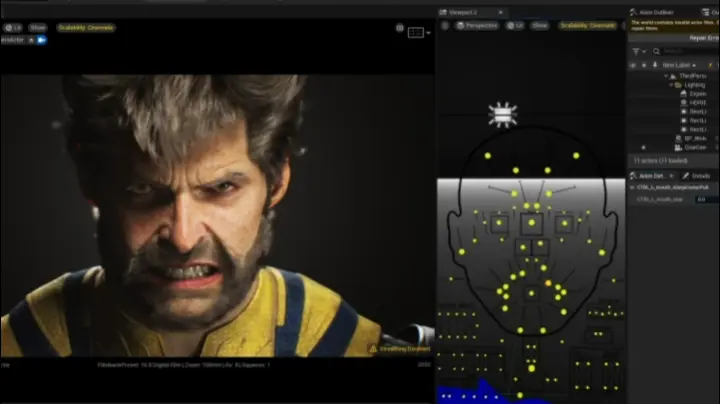Click the BP_Meta blueprint icon

coord(679,138)
